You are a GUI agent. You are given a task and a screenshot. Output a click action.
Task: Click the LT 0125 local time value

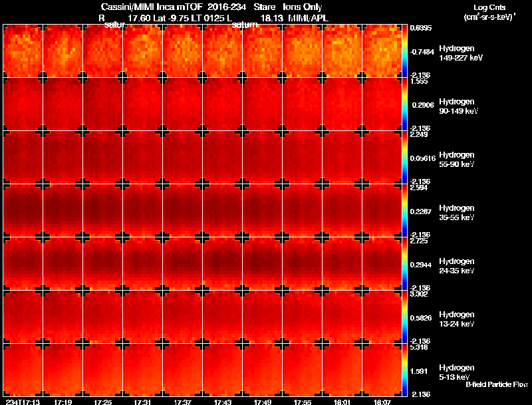pos(207,18)
